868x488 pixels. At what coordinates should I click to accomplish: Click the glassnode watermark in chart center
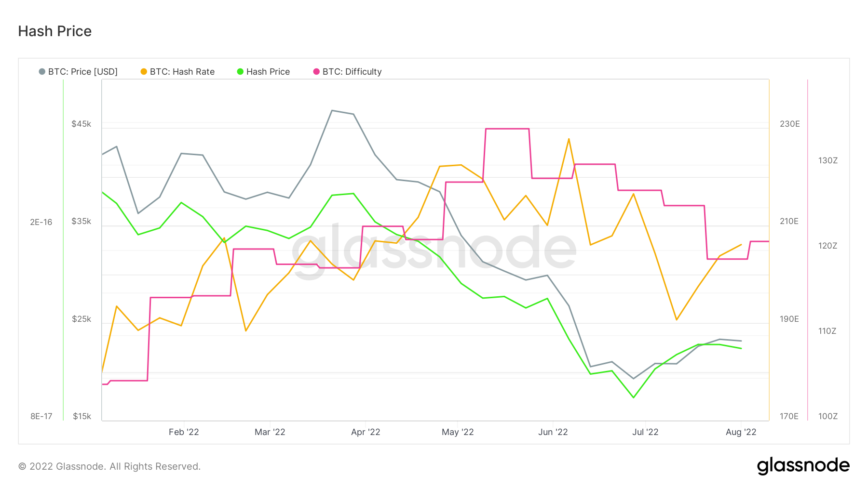[434, 249]
